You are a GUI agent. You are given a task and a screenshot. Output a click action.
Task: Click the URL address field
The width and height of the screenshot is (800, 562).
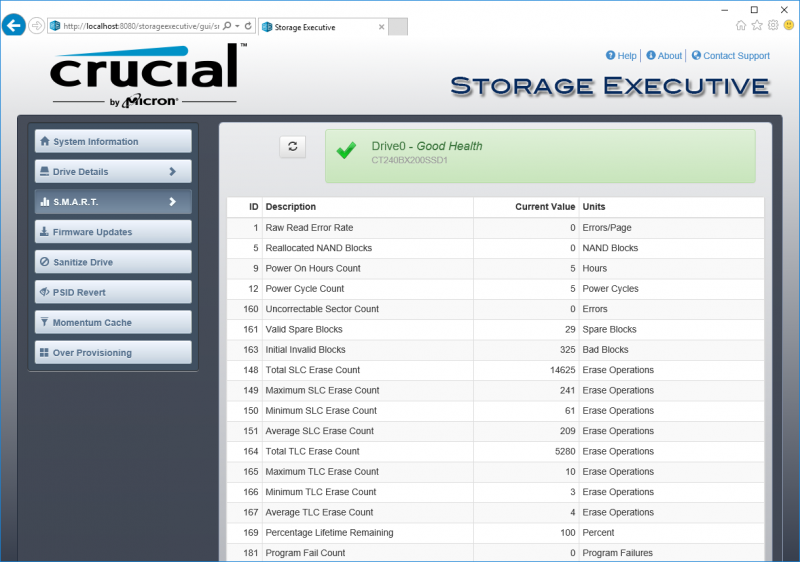point(143,26)
